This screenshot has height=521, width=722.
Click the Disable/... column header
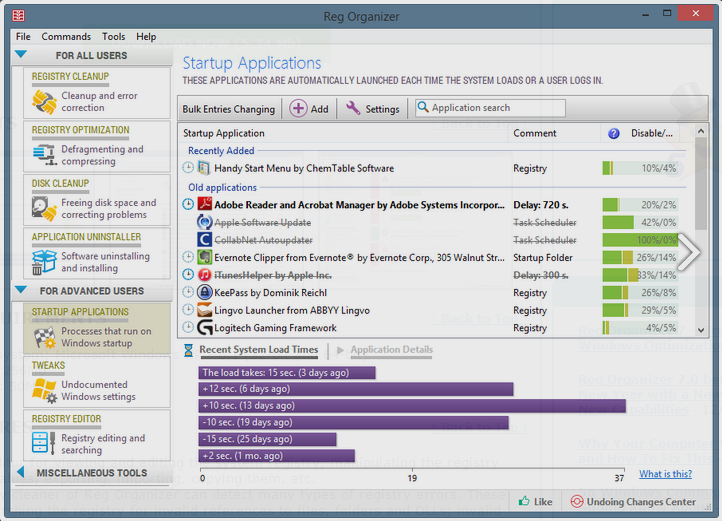(x=652, y=133)
